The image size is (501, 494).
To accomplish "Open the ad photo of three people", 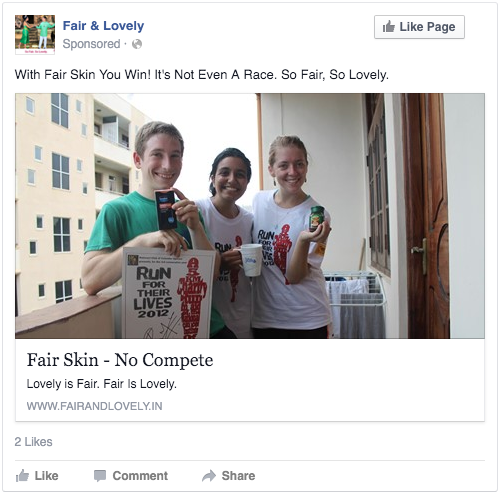I will click(x=250, y=216).
